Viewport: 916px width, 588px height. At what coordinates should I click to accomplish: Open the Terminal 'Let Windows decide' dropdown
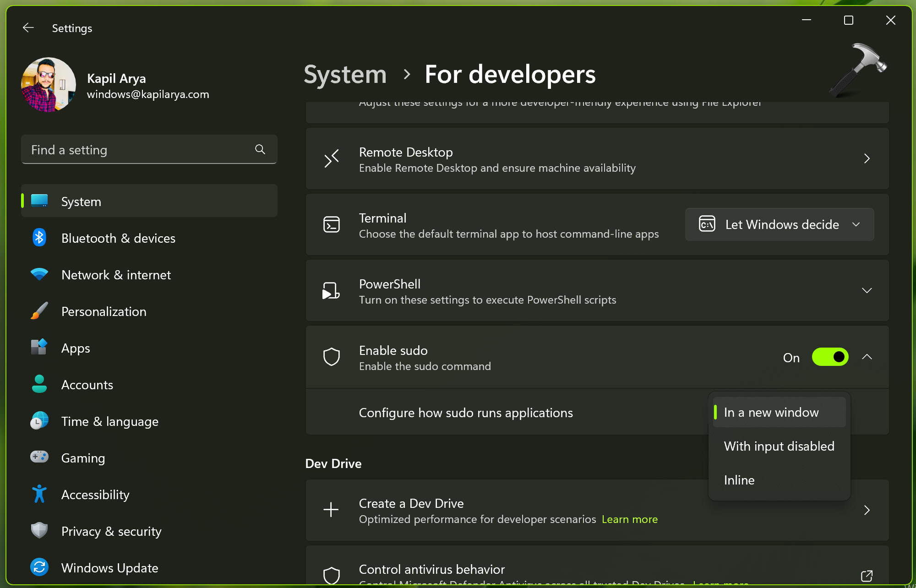tap(780, 224)
